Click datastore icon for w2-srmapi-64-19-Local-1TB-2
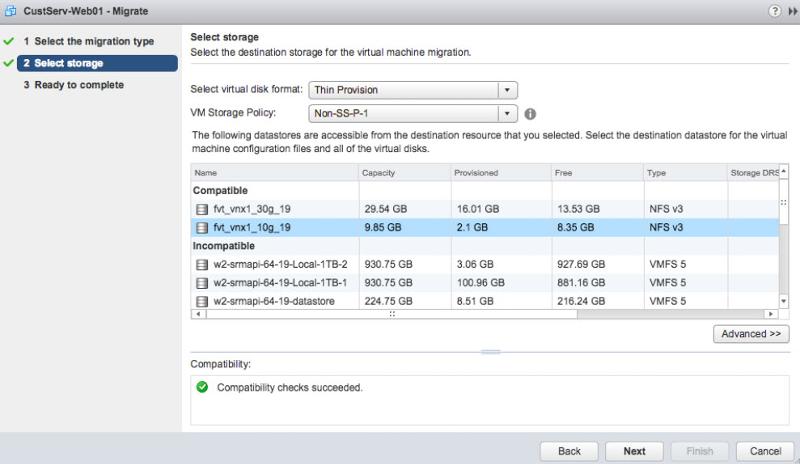This screenshot has width=800, height=464. [202, 264]
